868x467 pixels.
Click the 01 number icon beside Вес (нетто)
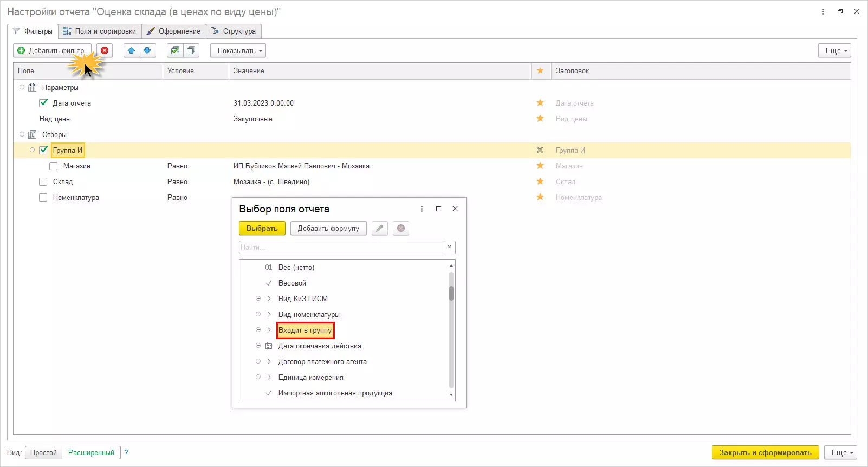pyautogui.click(x=269, y=267)
